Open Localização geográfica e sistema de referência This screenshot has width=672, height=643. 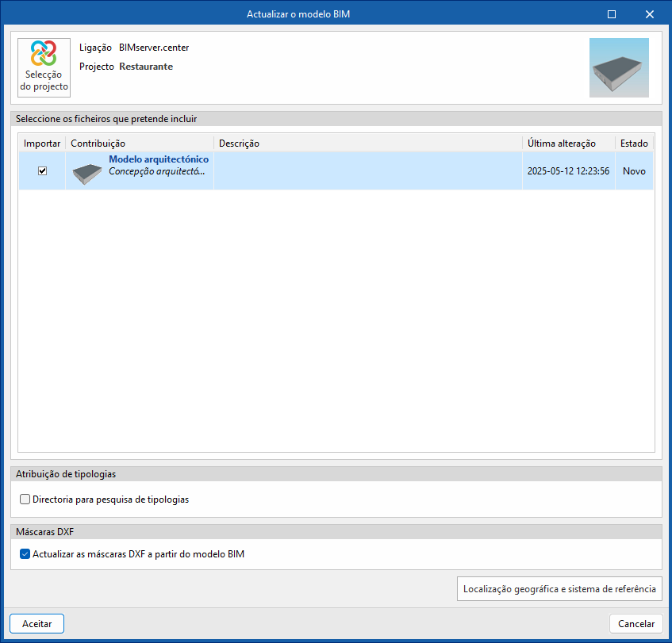[x=559, y=589]
